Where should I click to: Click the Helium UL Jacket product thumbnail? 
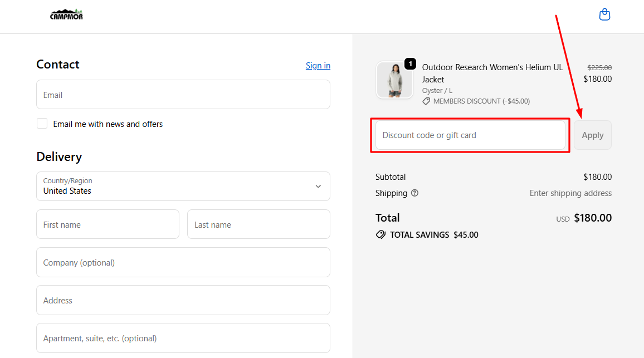pos(394,80)
